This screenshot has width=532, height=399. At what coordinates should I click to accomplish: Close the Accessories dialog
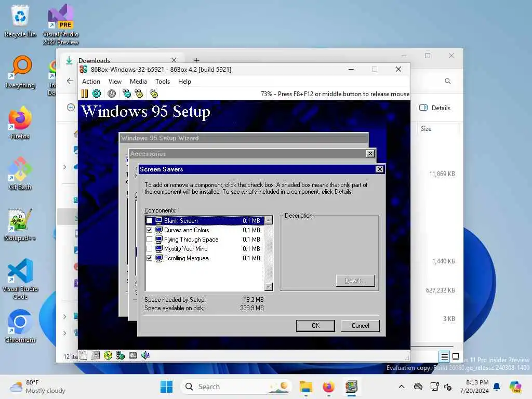pyautogui.click(x=370, y=154)
